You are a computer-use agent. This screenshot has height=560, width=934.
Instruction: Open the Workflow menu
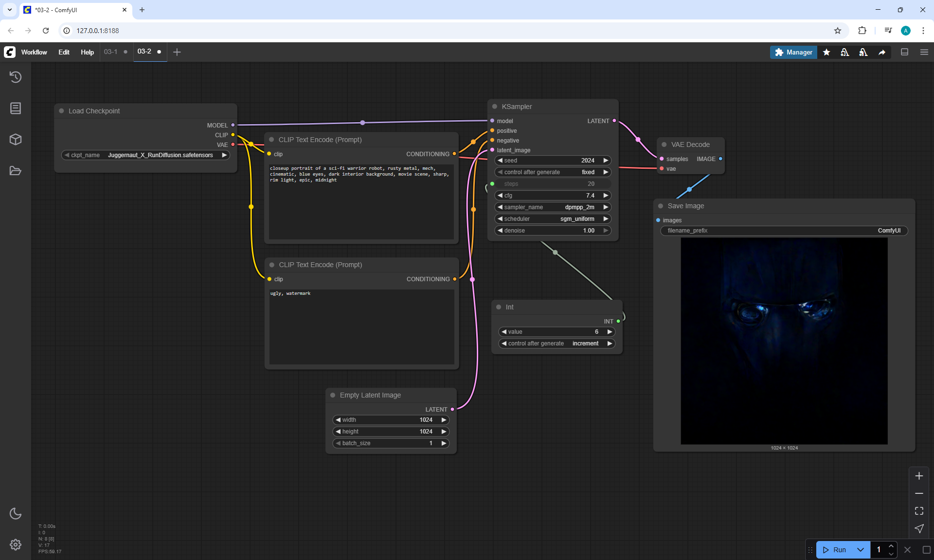coord(34,52)
